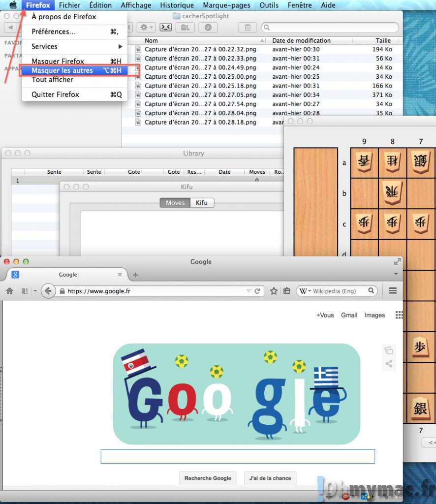Screen dimensions: 436x504
Task: Click the Finder new folder toolbar icon
Action: (185, 28)
